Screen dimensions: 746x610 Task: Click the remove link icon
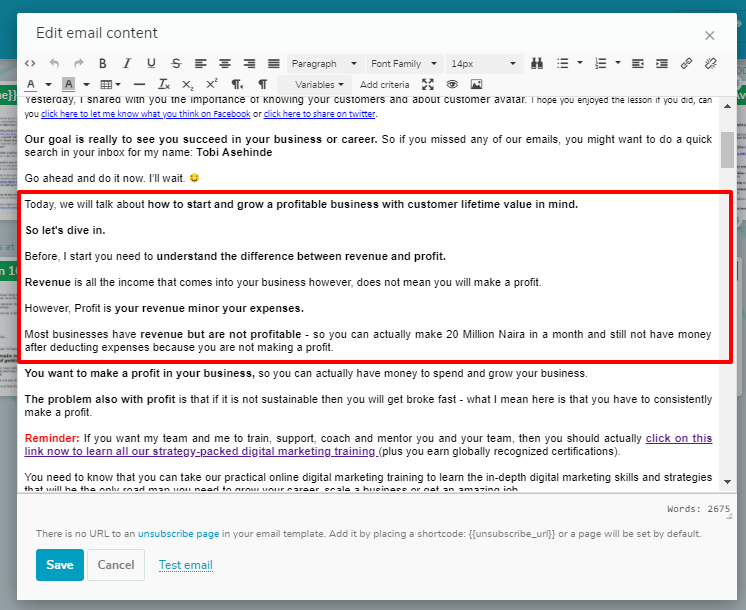(711, 63)
